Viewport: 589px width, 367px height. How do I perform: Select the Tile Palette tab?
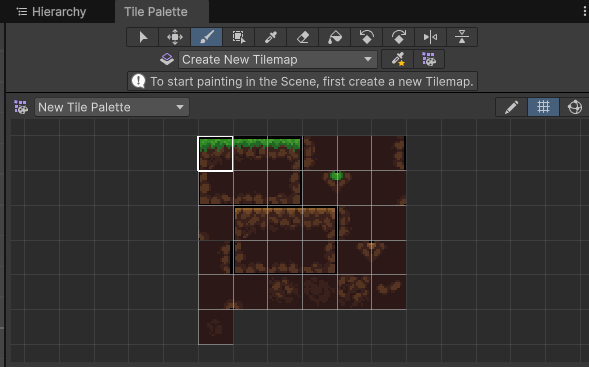[x=156, y=12]
